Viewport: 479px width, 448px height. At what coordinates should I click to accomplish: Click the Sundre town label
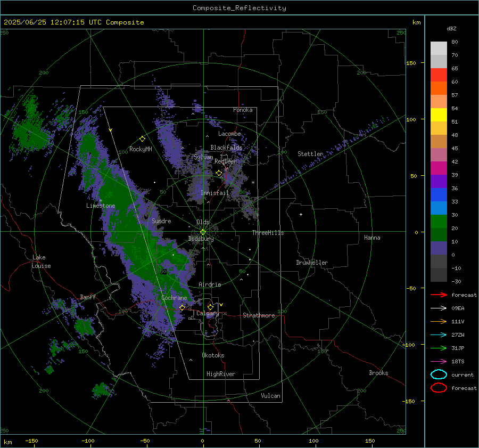tap(161, 221)
